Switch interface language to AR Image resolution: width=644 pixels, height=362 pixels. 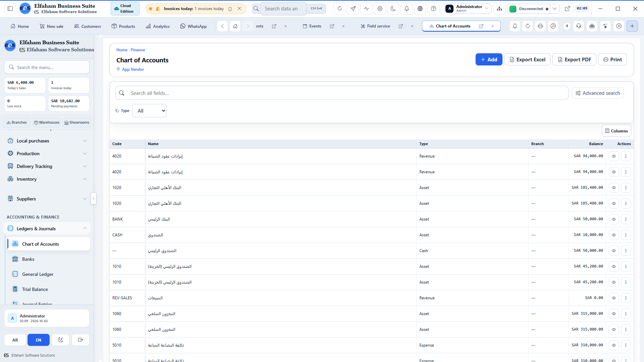tap(15, 340)
